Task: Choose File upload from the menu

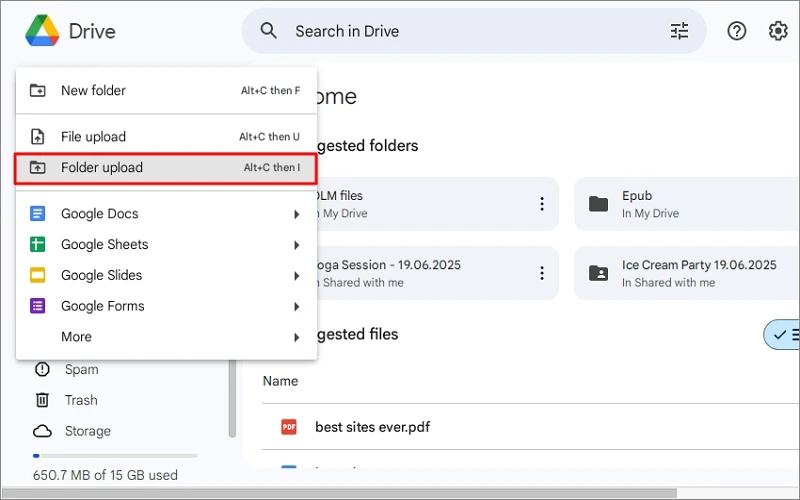Action: pos(166,137)
